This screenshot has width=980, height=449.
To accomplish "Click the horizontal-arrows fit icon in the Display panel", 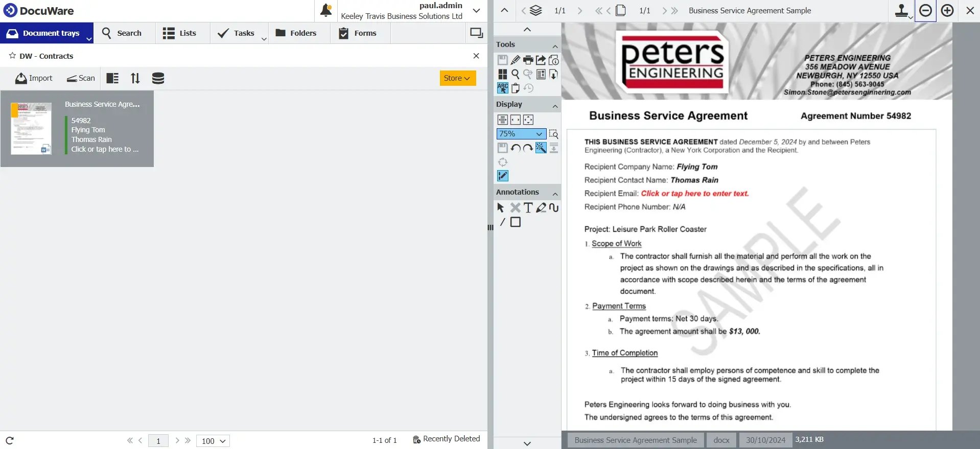I will (x=516, y=120).
